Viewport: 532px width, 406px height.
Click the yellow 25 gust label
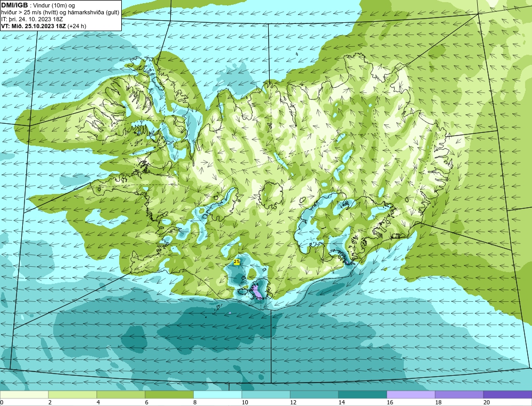point(237,261)
